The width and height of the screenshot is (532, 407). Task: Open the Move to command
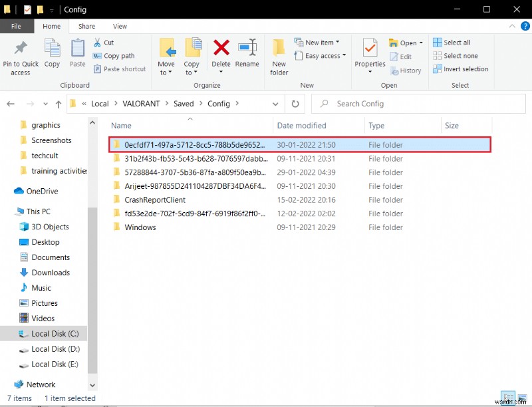click(166, 57)
